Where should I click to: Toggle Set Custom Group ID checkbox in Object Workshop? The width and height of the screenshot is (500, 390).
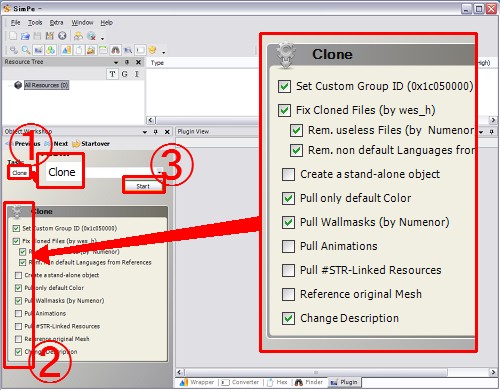point(16,228)
